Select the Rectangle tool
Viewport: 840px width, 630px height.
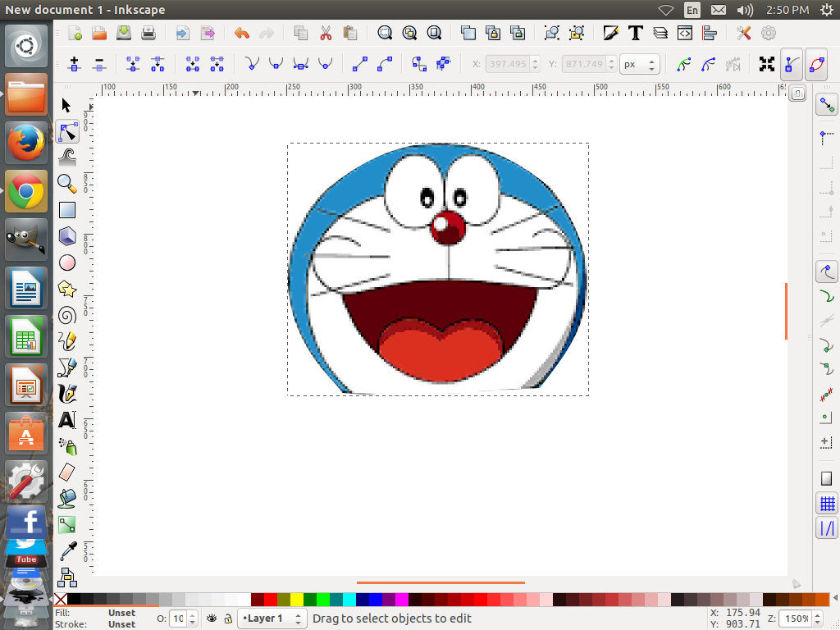point(67,210)
